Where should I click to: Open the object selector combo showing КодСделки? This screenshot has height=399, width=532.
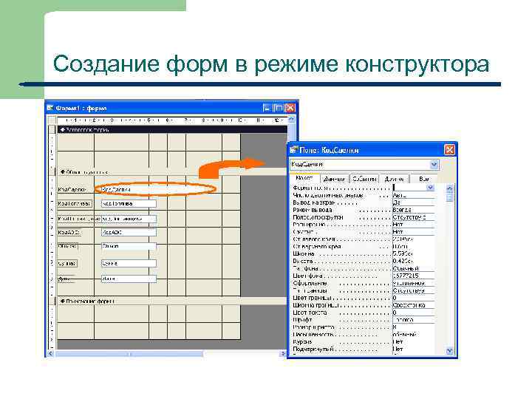click(434, 165)
